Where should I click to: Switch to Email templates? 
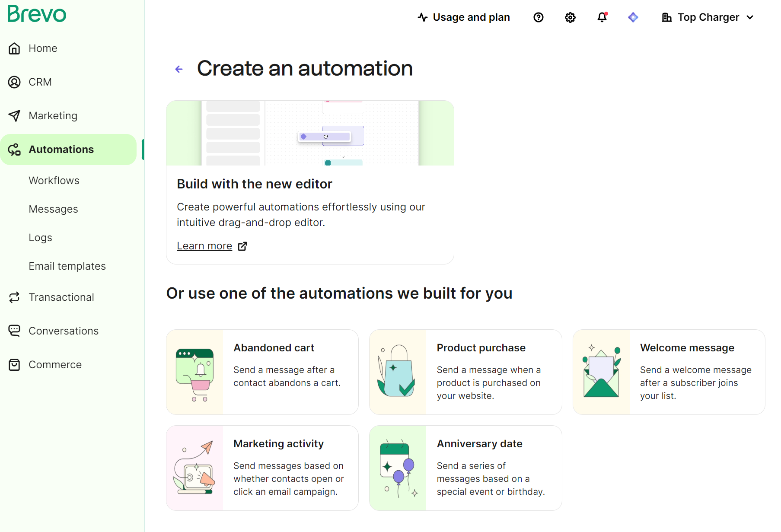click(67, 266)
